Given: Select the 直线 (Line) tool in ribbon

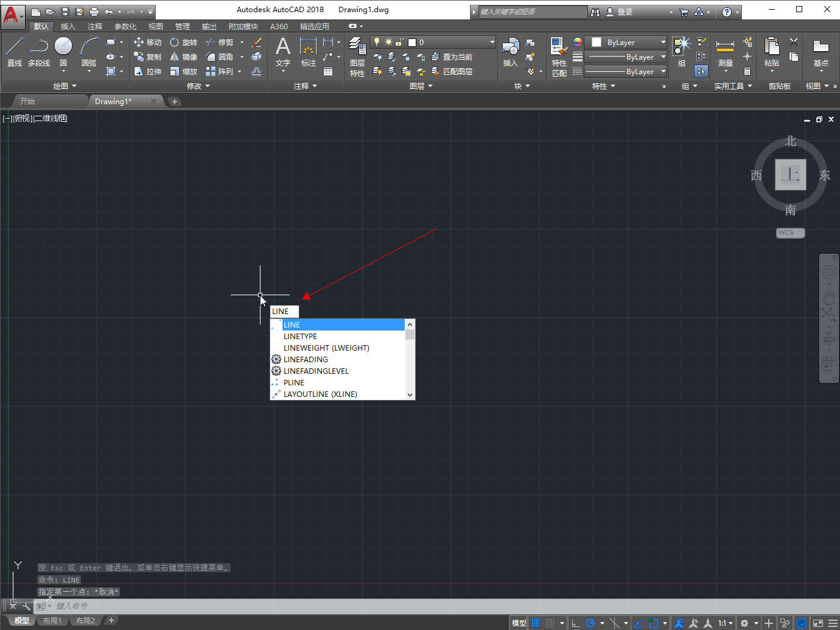Looking at the screenshot, I should pos(15,52).
